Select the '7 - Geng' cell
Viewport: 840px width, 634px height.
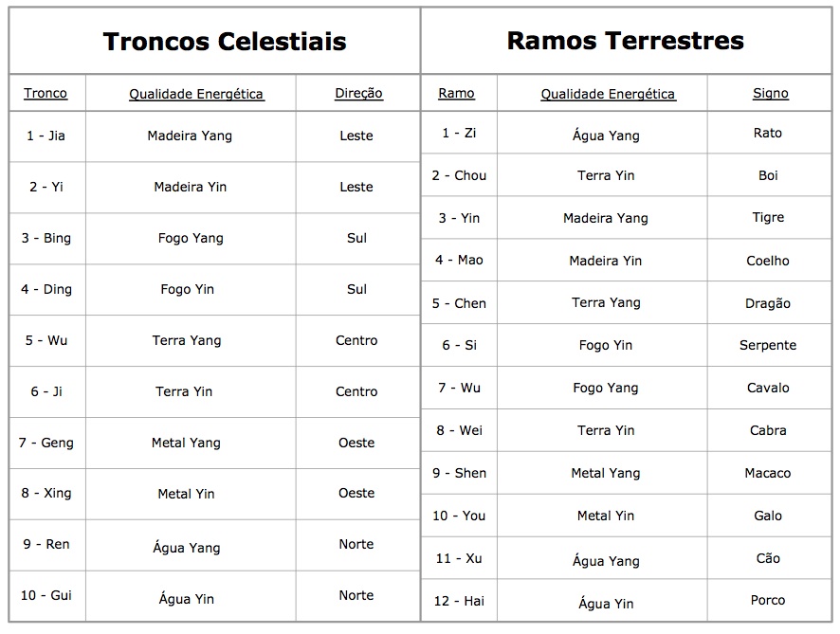click(46, 443)
